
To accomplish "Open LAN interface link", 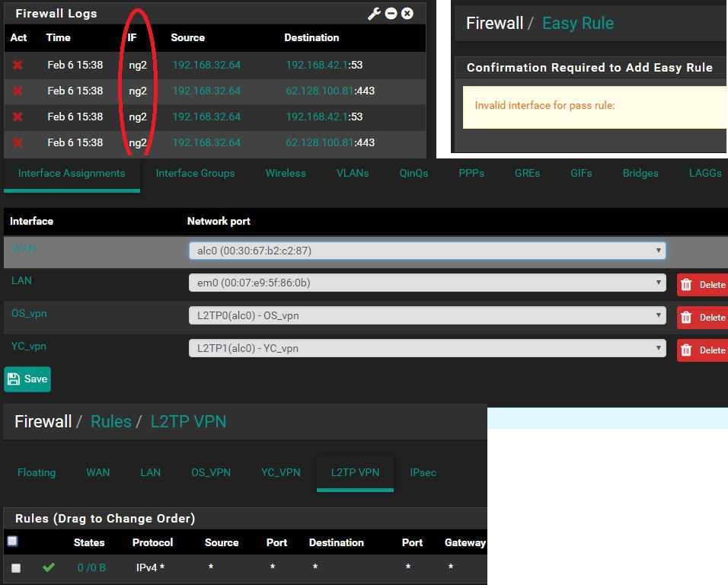I will point(21,280).
